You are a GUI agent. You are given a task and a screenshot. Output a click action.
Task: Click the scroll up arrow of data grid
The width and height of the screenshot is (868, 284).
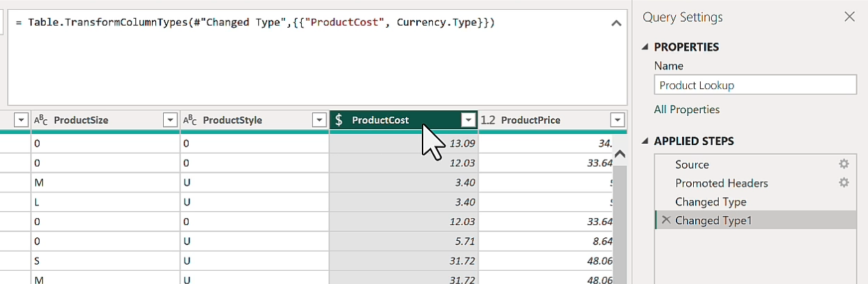(x=620, y=154)
